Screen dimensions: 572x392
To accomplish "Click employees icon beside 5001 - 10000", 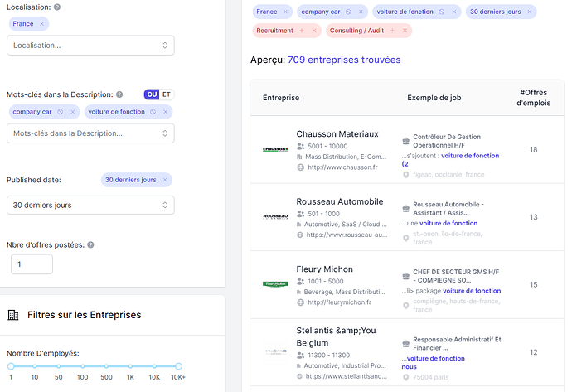I will pyautogui.click(x=300, y=146).
